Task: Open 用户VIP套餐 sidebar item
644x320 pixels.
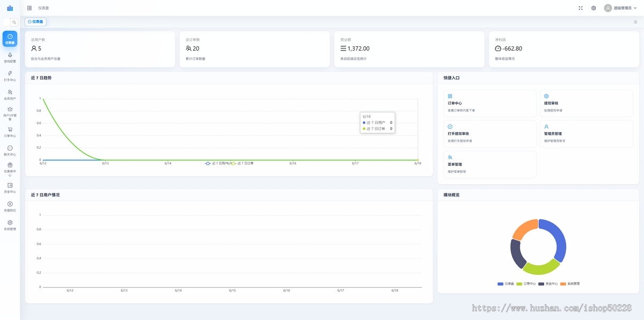Action: coord(10,113)
